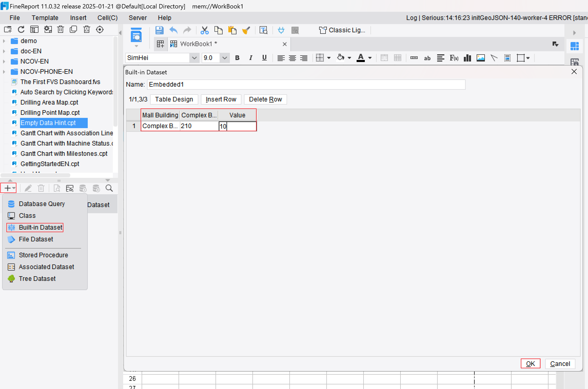Click the Refresh icon above file tree

point(21,29)
